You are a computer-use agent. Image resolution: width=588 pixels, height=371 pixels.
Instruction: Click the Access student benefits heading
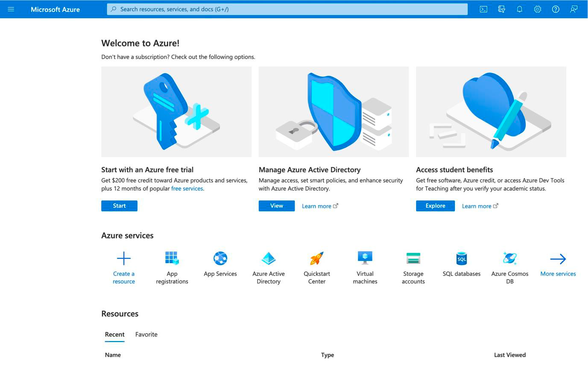tap(454, 169)
